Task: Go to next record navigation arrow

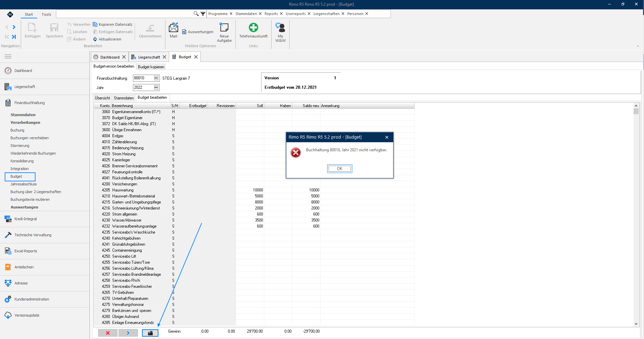Action: point(14,27)
